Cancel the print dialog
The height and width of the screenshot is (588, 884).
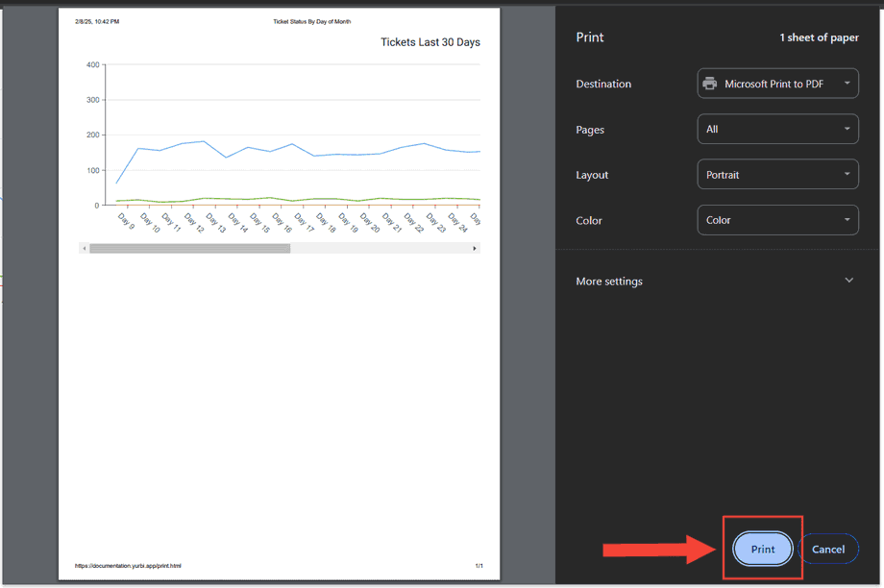click(x=828, y=550)
